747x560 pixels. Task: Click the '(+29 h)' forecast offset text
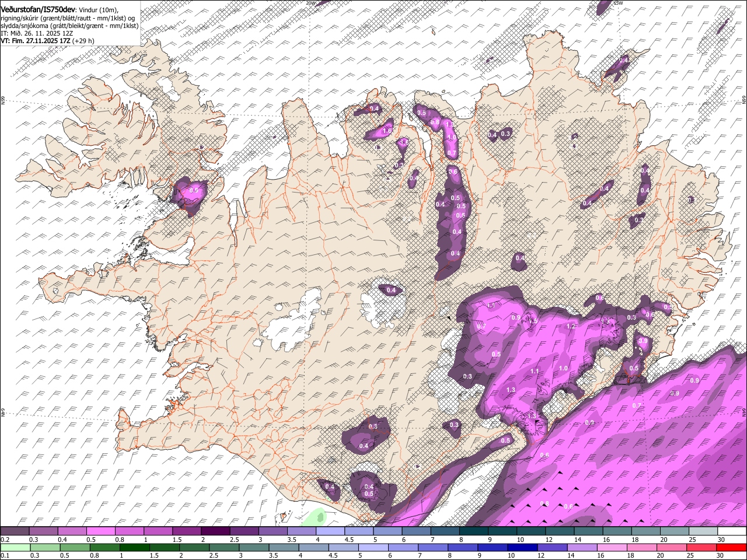tap(84, 41)
